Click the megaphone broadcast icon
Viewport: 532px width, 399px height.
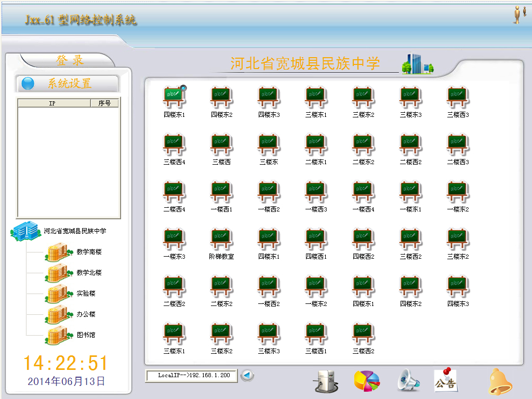(408, 380)
